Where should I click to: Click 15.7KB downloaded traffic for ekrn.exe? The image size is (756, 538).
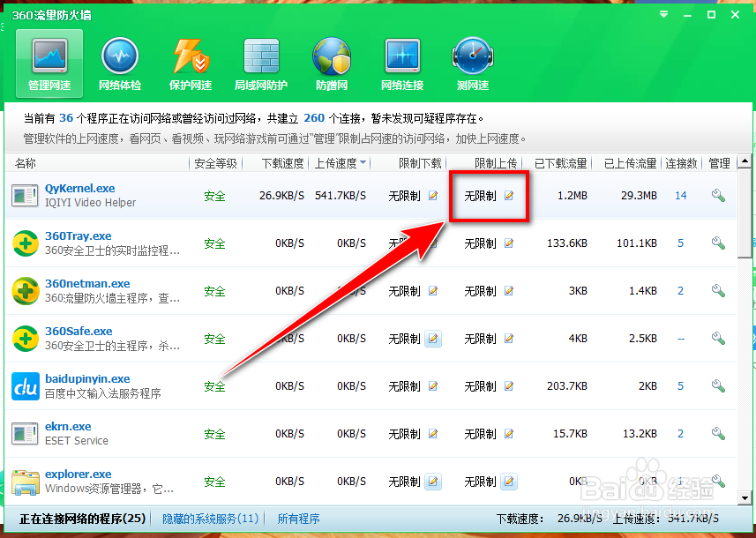[570, 434]
